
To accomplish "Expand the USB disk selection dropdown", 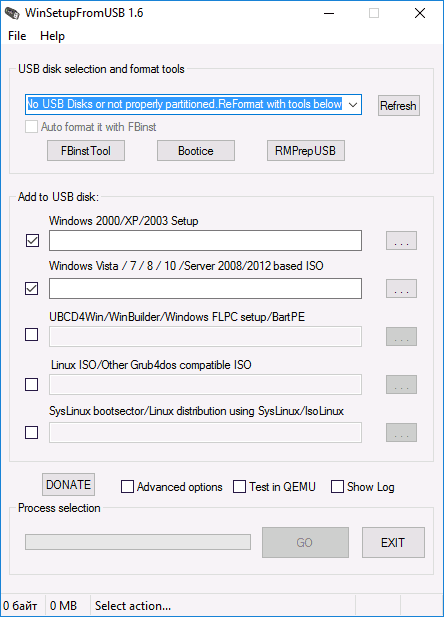I will [x=353, y=105].
